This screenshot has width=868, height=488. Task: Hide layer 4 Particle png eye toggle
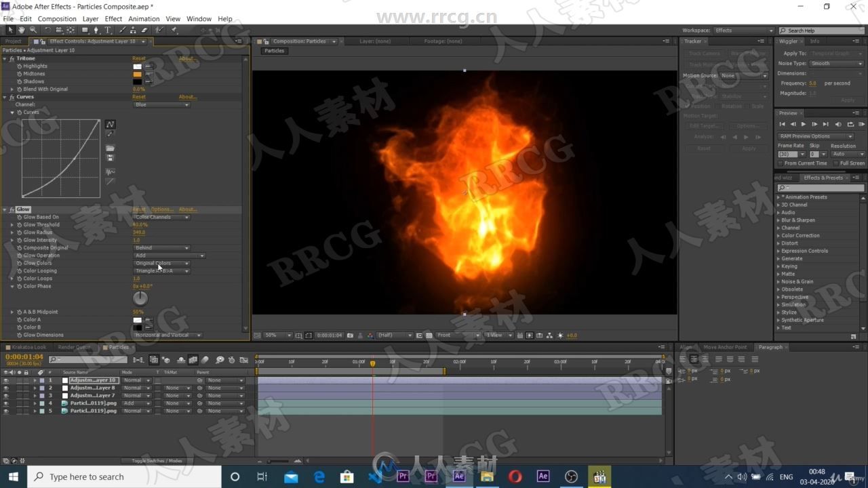click(x=6, y=403)
